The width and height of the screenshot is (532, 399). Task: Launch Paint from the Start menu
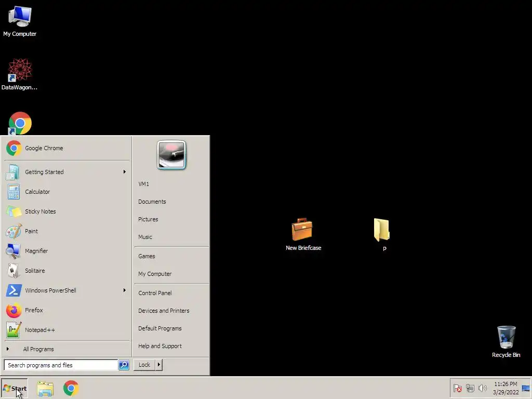pyautogui.click(x=67, y=231)
